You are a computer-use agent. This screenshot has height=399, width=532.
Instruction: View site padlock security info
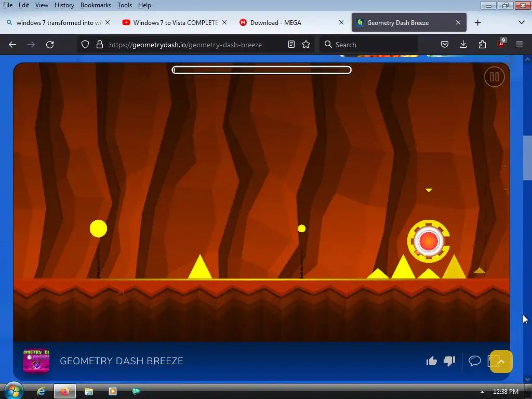99,45
